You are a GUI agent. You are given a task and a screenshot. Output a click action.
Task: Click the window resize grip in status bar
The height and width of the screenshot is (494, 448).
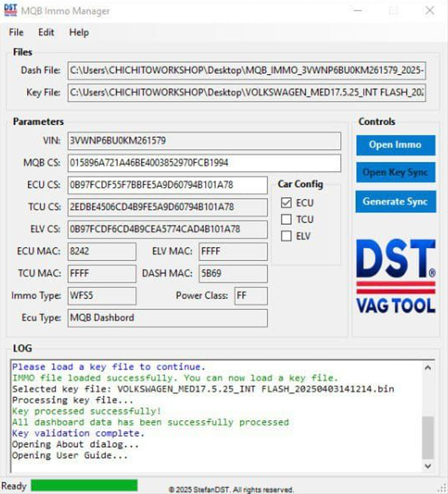[443, 488]
